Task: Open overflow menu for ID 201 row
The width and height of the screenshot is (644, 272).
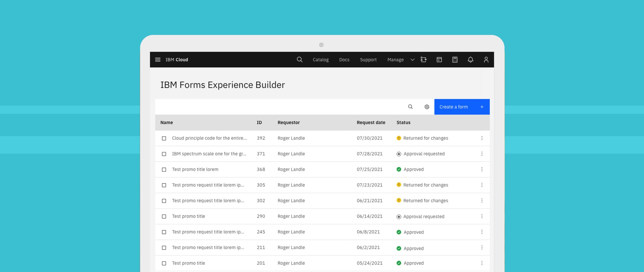Action: 482,263
